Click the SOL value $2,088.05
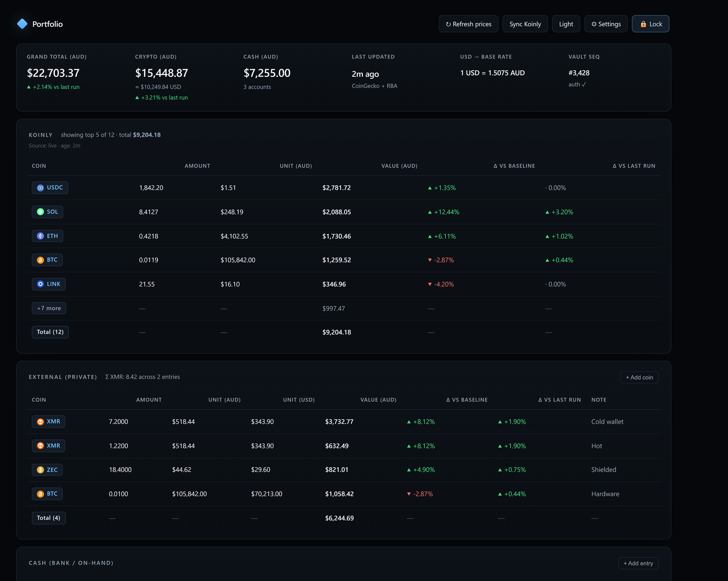 pos(337,212)
